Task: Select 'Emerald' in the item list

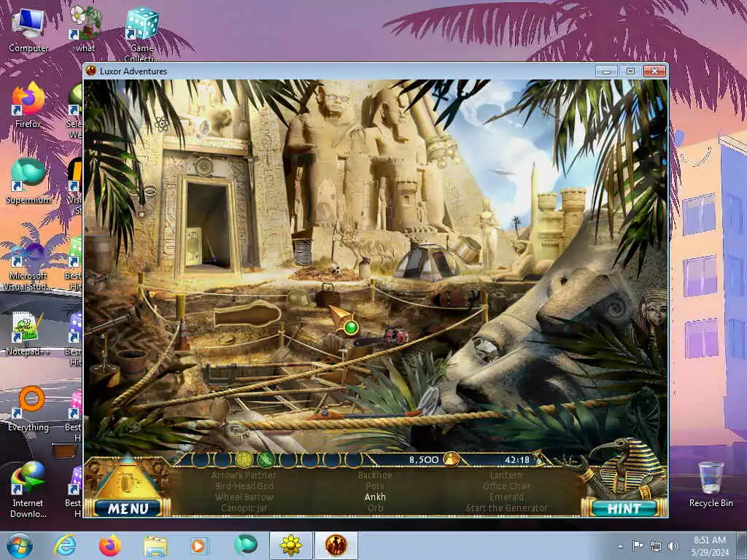Action: click(506, 497)
